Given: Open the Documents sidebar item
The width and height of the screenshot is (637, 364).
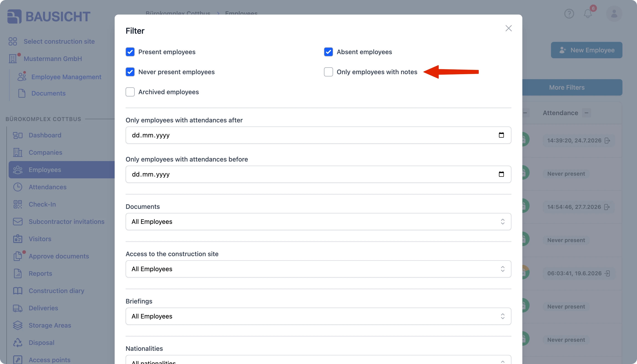Looking at the screenshot, I should 48,93.
